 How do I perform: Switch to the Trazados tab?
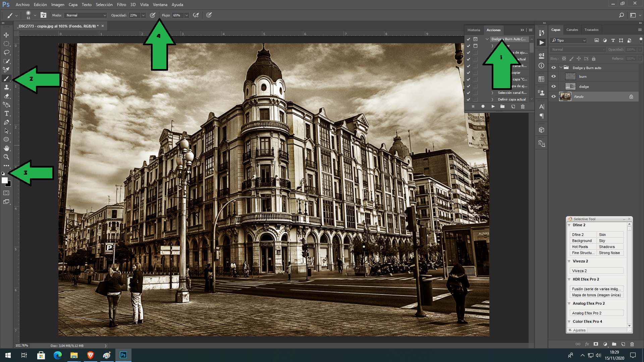591,30
